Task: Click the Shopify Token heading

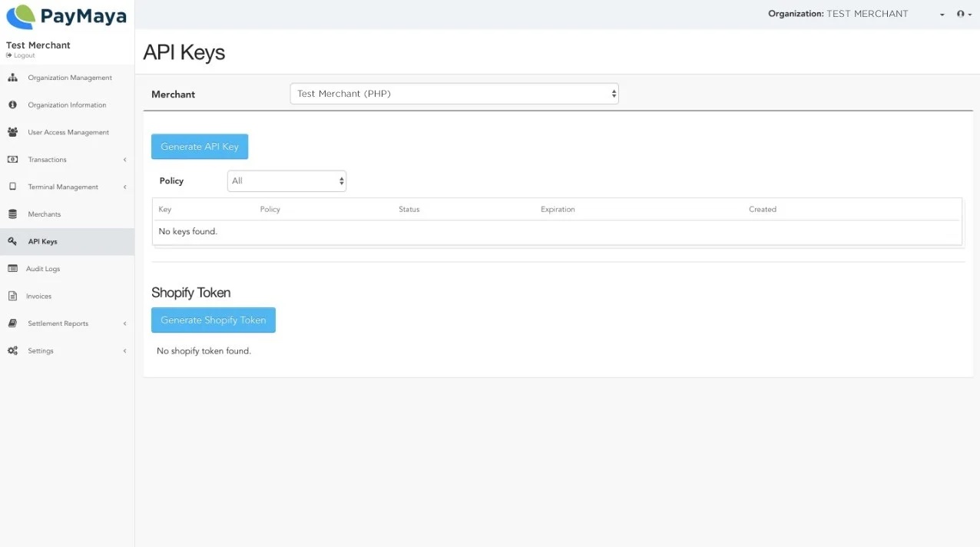Action: click(x=190, y=293)
